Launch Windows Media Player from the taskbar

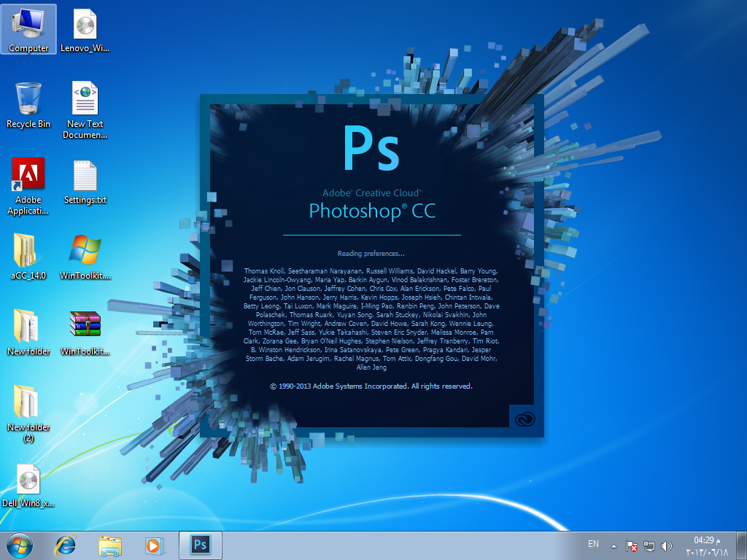click(155, 545)
